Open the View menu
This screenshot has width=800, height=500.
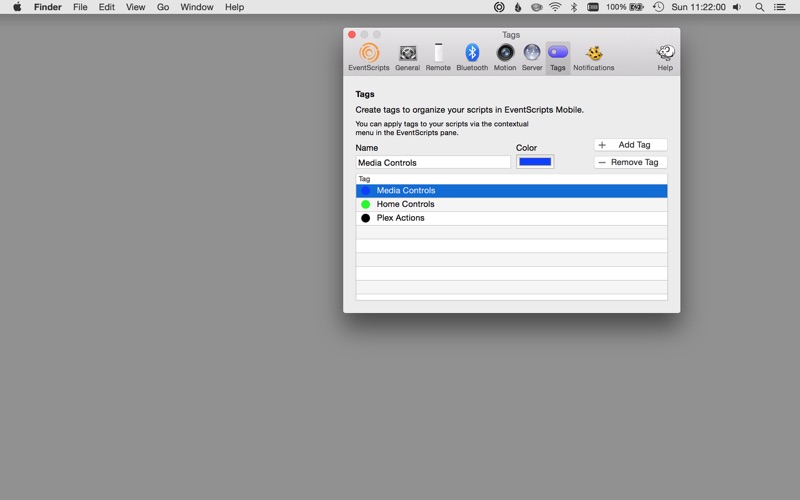click(x=135, y=7)
